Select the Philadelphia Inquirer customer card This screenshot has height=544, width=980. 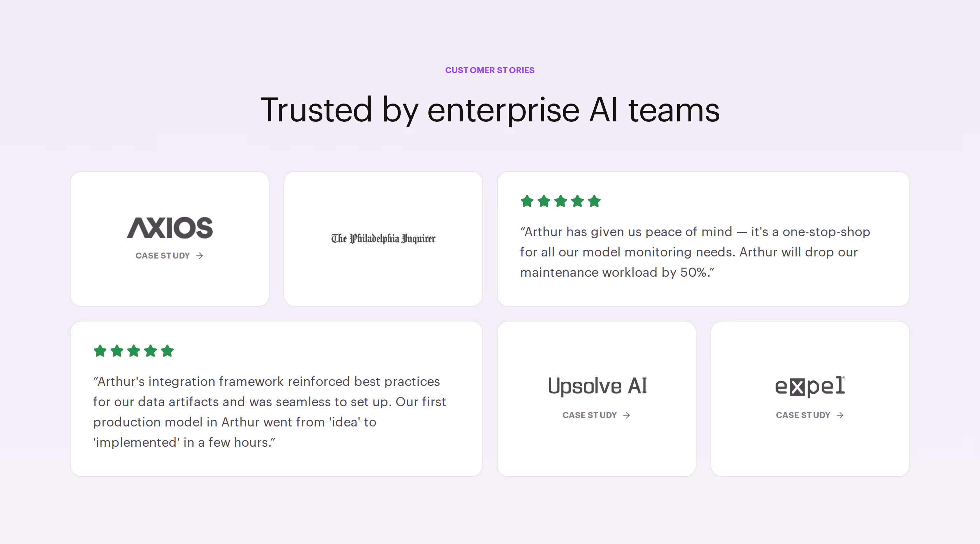[383, 239]
